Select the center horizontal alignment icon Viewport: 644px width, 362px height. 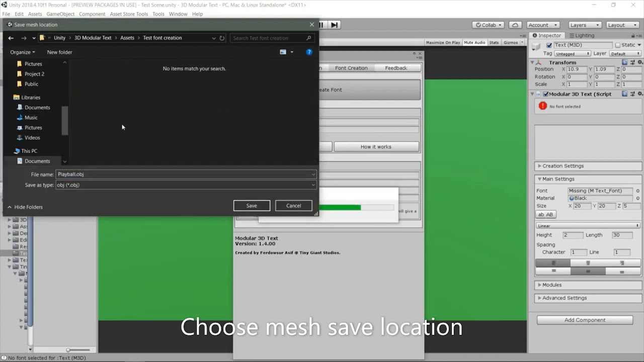pos(588,263)
